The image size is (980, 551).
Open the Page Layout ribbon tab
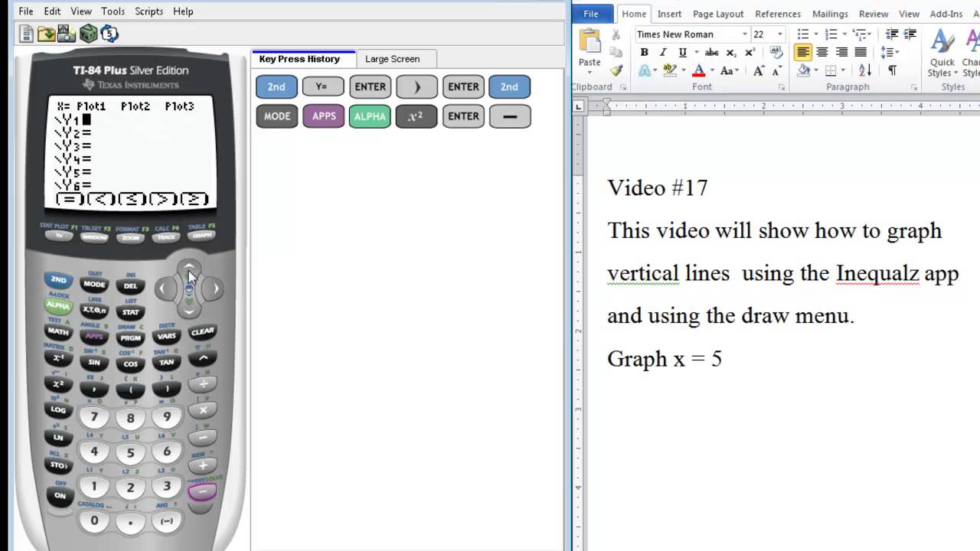718,14
